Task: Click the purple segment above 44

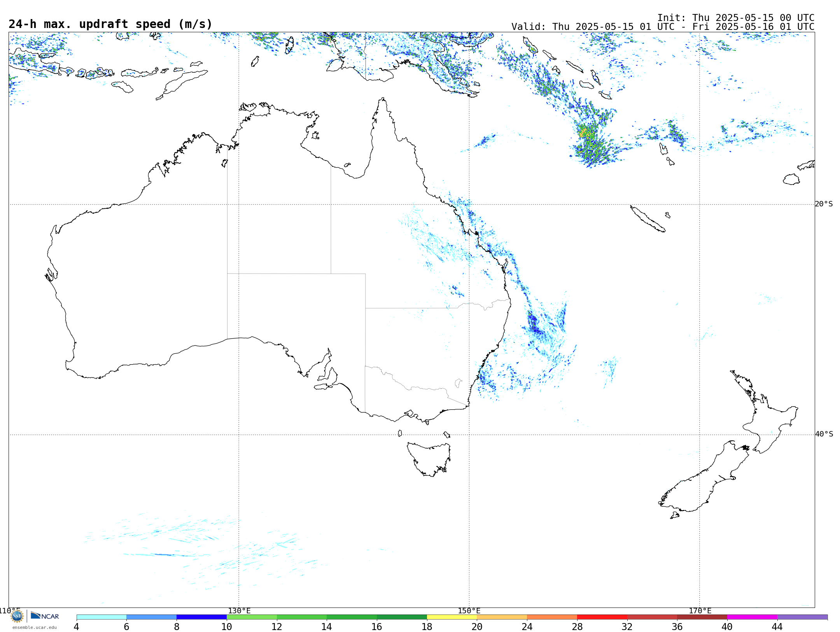Action: click(x=802, y=617)
